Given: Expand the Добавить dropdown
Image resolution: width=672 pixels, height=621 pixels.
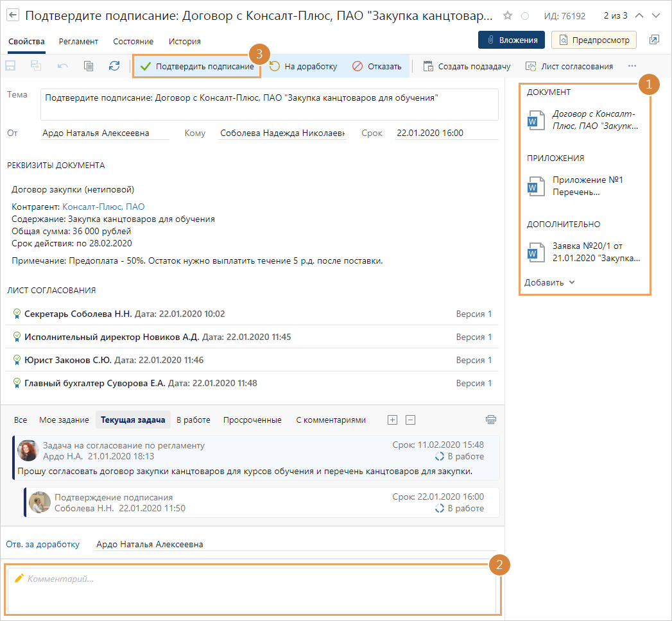Looking at the screenshot, I should tap(549, 282).
